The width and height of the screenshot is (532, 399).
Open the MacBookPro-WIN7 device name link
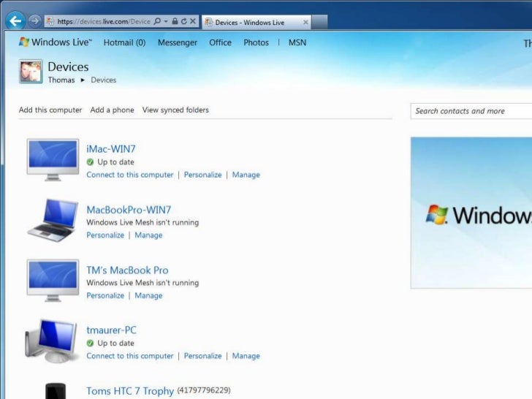pyautogui.click(x=129, y=210)
